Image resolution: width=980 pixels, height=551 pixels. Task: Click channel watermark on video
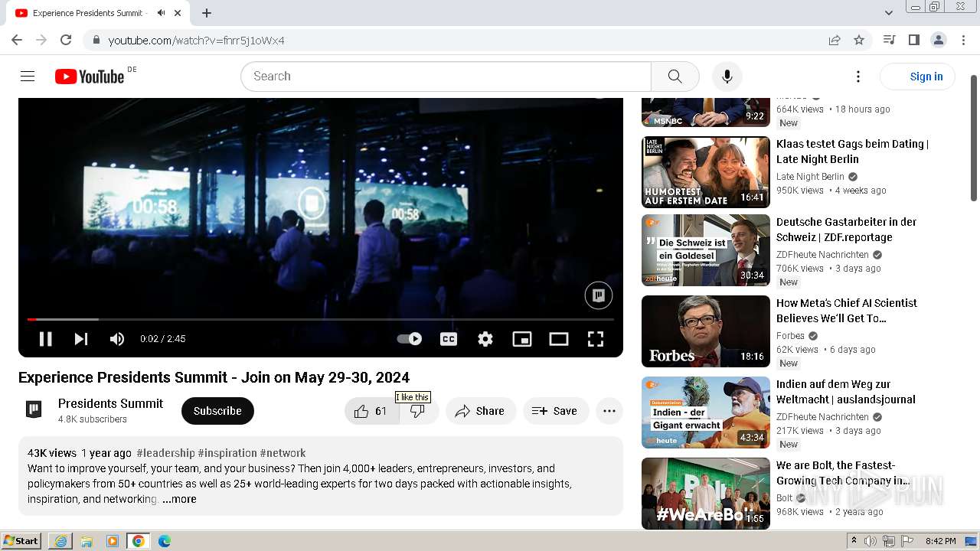[x=599, y=295]
